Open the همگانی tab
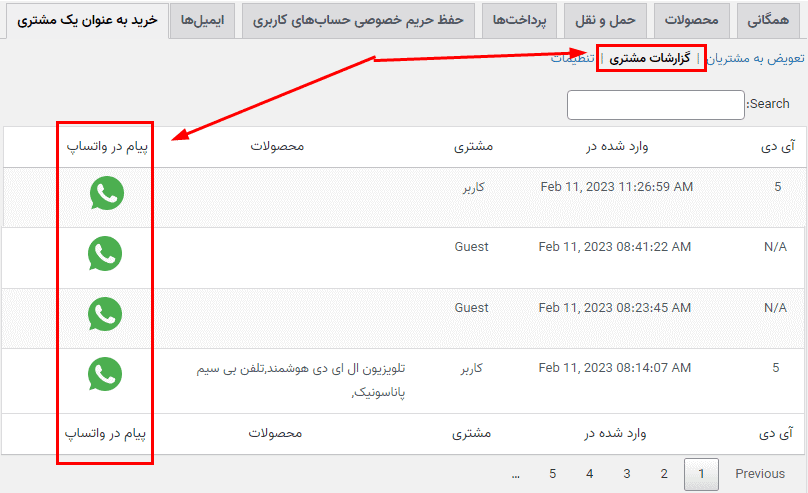808x493 pixels. coord(768,20)
